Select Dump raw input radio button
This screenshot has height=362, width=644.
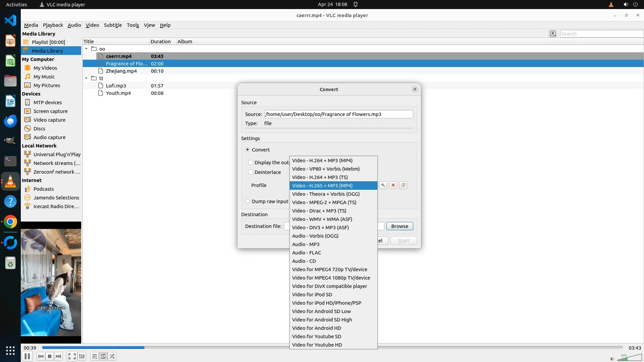(248, 201)
